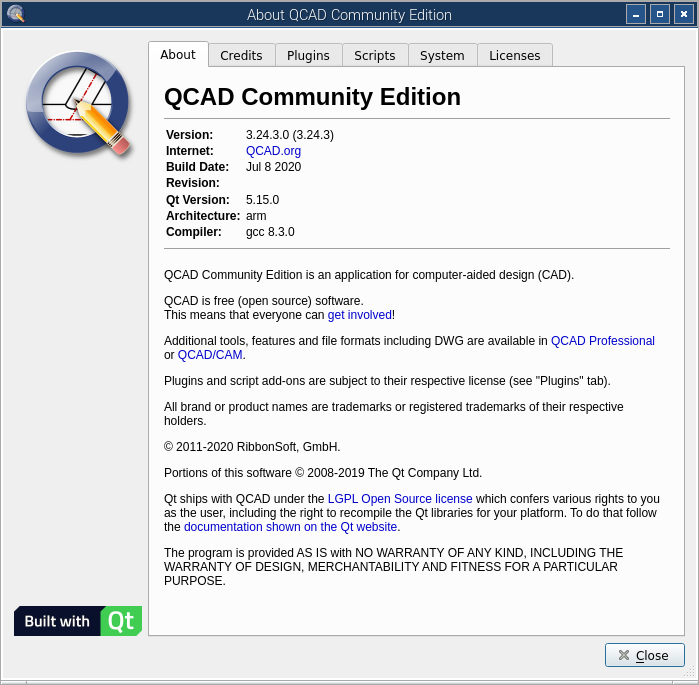Follow the Qt website documentation link
699x685 pixels.
(x=290, y=527)
